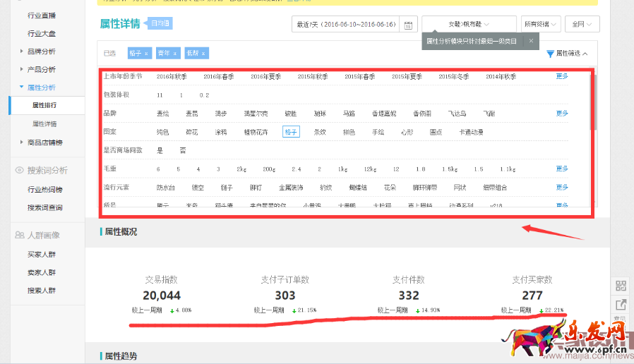Select 否 for 是否商场同款
Viewport: 634px width, 364px height.
[183, 150]
